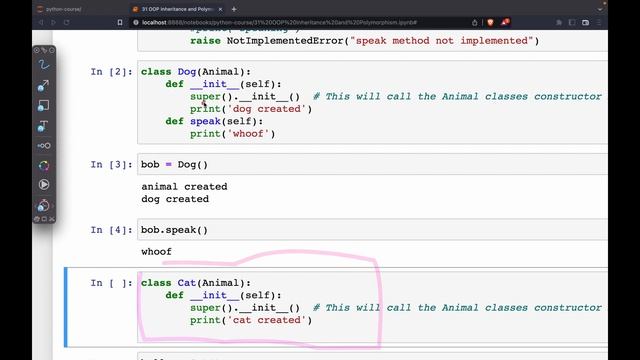
Task: Click the Brave Shields lion icon
Action: 491,22
